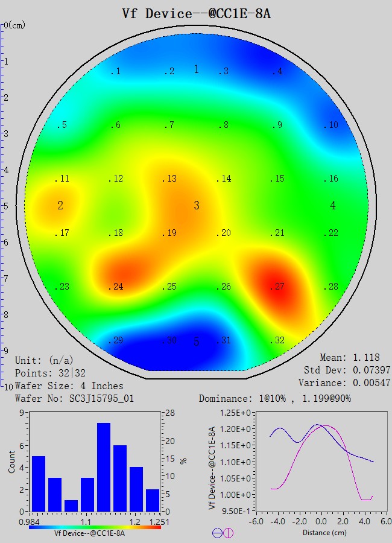Select site marker 2 on left hotspot

pos(60,206)
